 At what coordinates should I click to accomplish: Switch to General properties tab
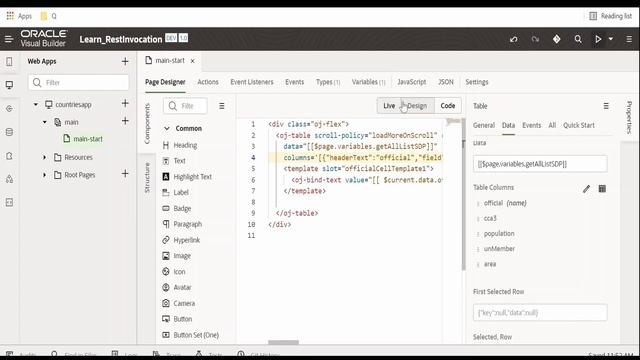point(484,125)
